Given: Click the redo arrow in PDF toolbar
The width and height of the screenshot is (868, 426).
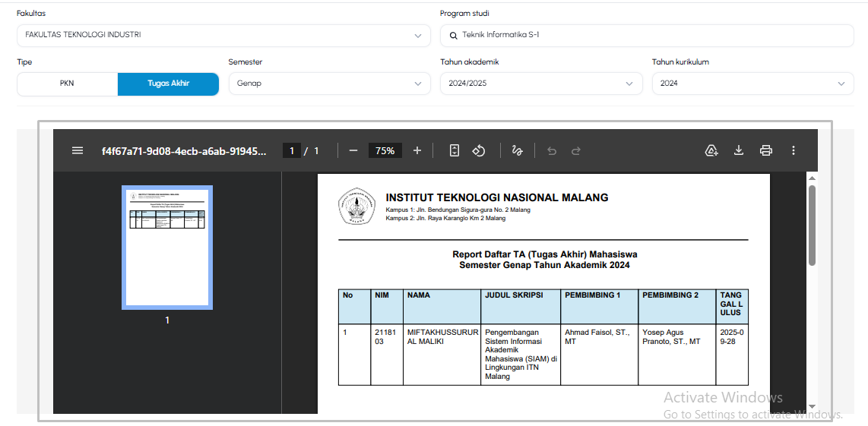Looking at the screenshot, I should point(575,150).
